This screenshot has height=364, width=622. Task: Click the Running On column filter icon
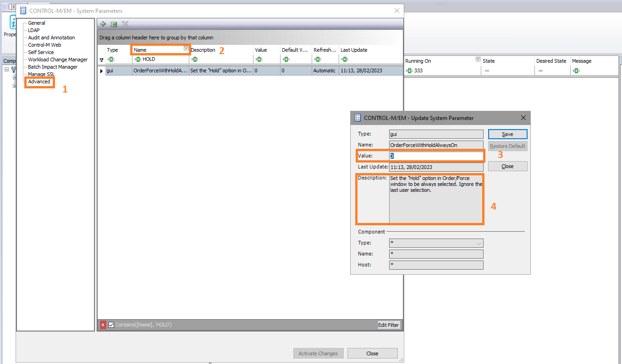[478, 59]
